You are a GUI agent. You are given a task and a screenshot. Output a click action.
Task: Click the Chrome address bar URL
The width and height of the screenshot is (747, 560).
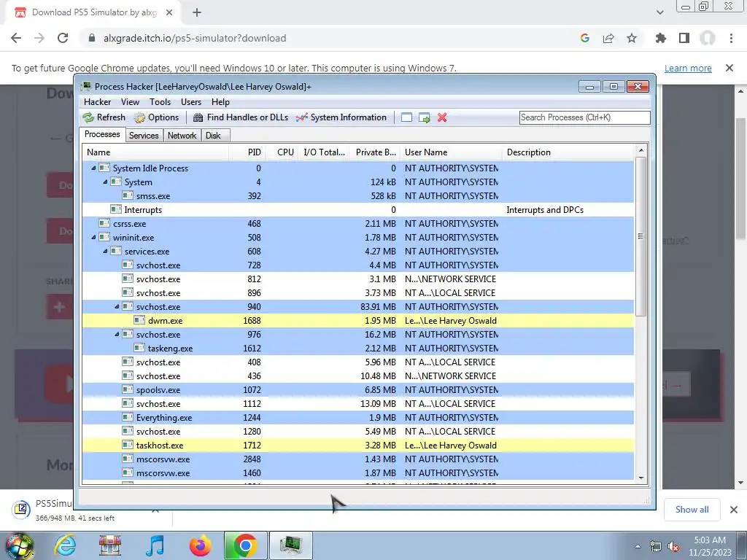195,38
